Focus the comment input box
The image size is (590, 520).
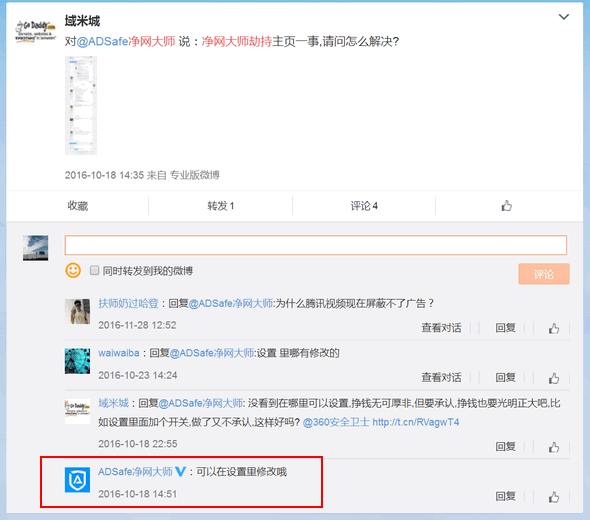tap(316, 245)
